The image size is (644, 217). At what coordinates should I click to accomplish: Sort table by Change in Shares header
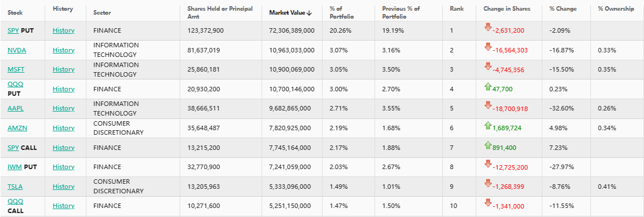507,9
